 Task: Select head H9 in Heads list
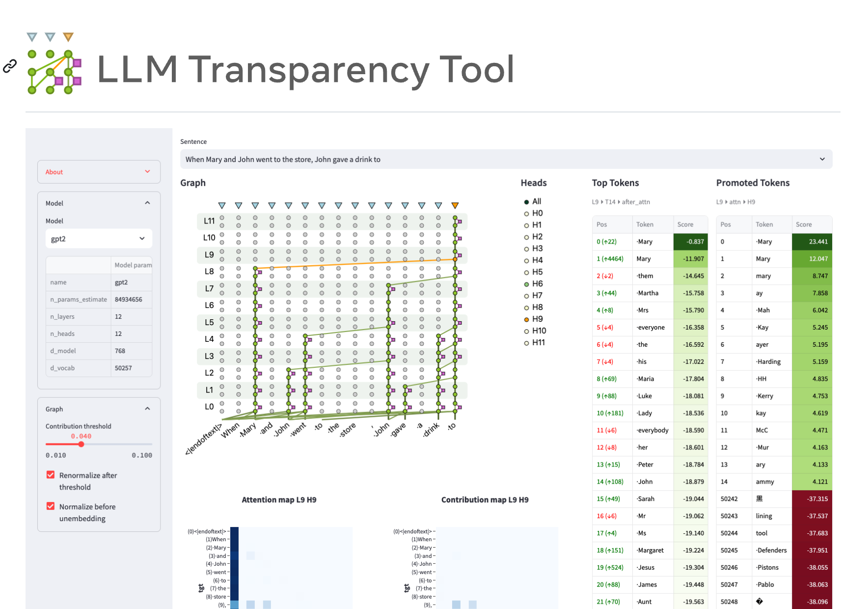coord(533,319)
